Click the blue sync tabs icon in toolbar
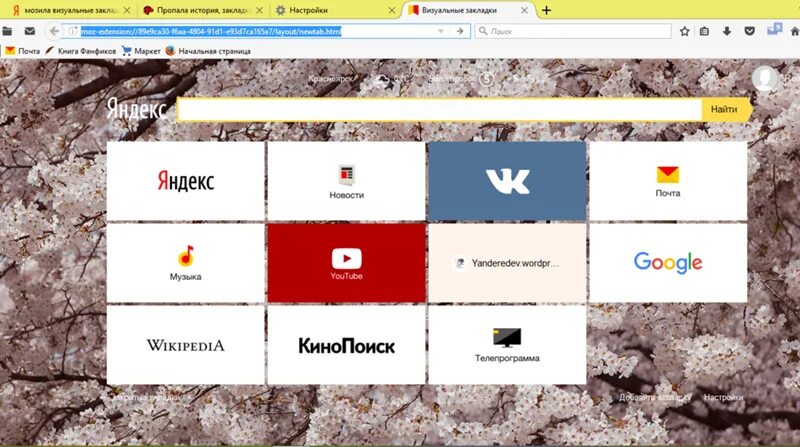 pos(774,29)
